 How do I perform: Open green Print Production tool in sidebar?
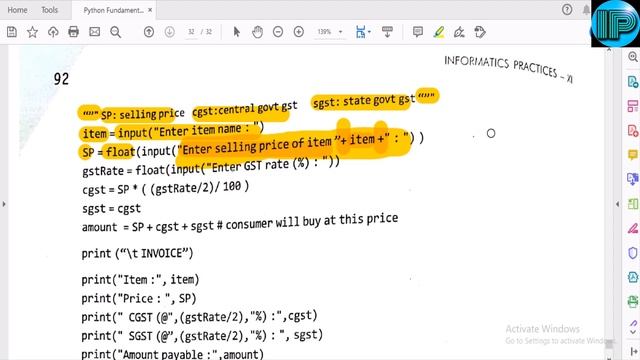coord(633,301)
